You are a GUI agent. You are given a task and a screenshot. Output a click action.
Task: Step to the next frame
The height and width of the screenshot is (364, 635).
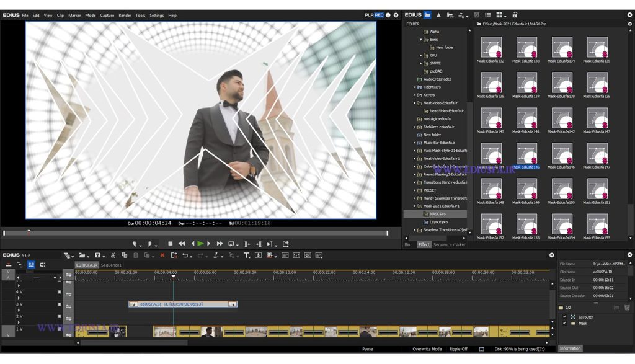[x=208, y=244]
